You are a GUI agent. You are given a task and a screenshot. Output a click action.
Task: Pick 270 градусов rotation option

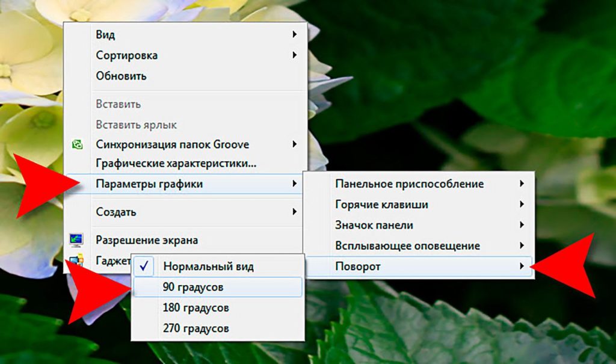[x=196, y=329]
